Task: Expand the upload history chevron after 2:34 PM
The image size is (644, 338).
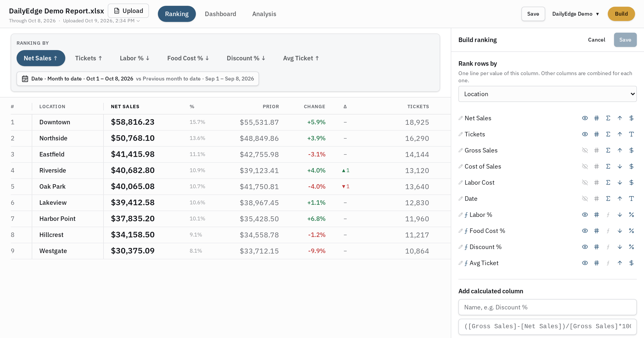Action: (138, 21)
